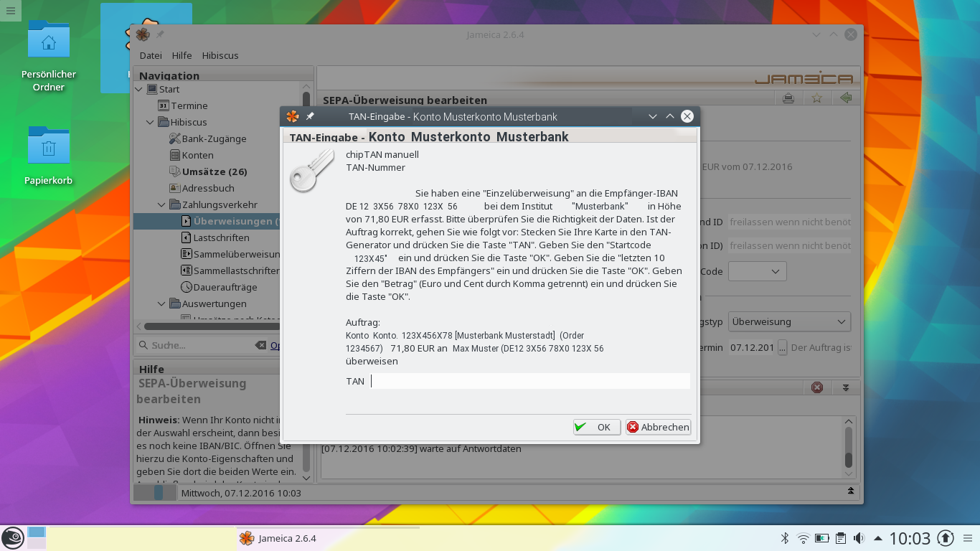This screenshot has height=551, width=980.
Task: Click the double-up arrows in status bar
Action: pos(851,491)
